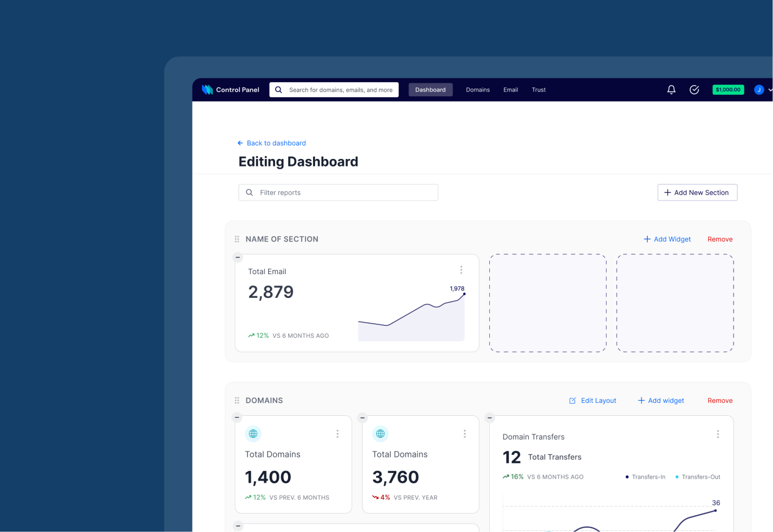Switch to the Domains nav tab
The height and width of the screenshot is (532, 773).
[478, 90]
